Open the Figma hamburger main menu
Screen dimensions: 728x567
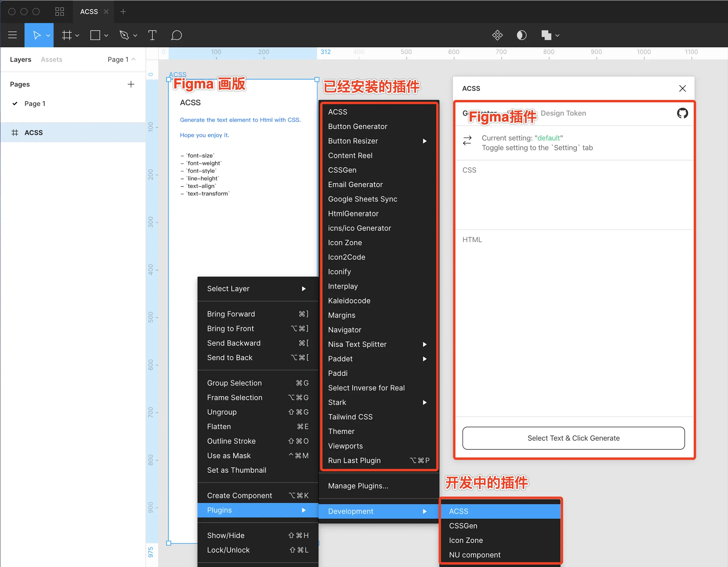12,35
